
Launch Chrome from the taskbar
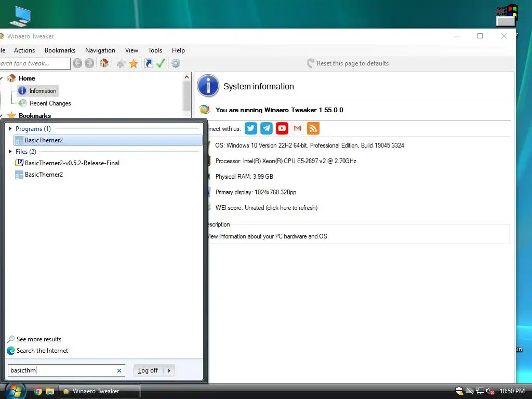(38, 391)
